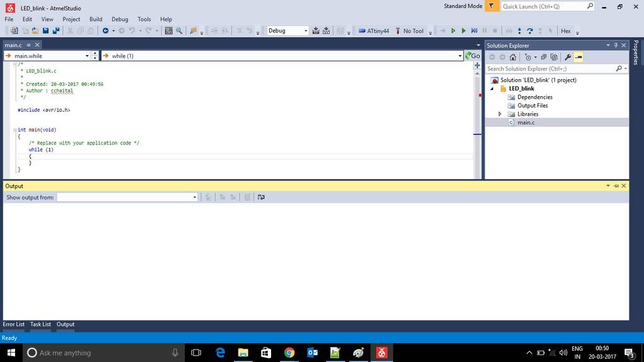Select Output Files in Solution Explorer
This screenshot has height=362, width=644.
click(532, 106)
